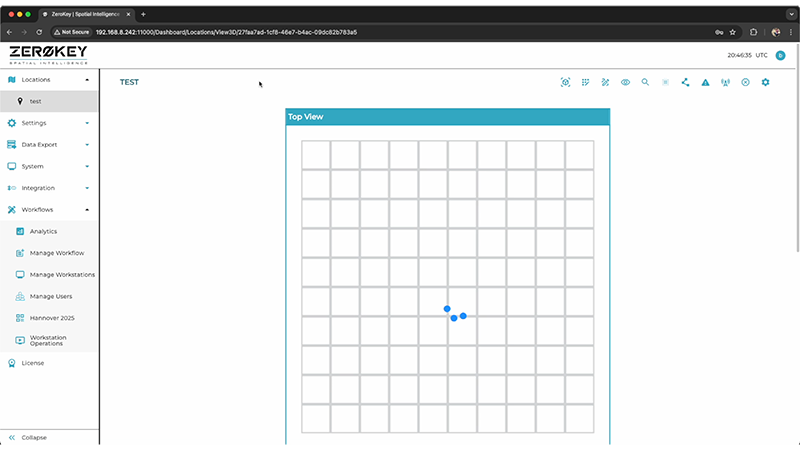The image size is (800, 450).
Task: Open view settings with the gear icon
Action: pos(765,82)
